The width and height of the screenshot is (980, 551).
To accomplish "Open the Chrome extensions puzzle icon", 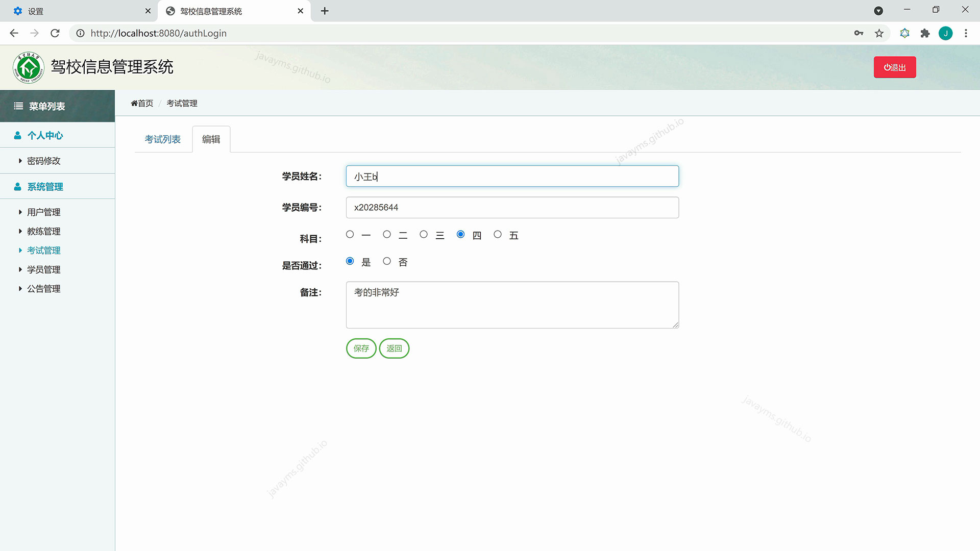I will pos(925,33).
